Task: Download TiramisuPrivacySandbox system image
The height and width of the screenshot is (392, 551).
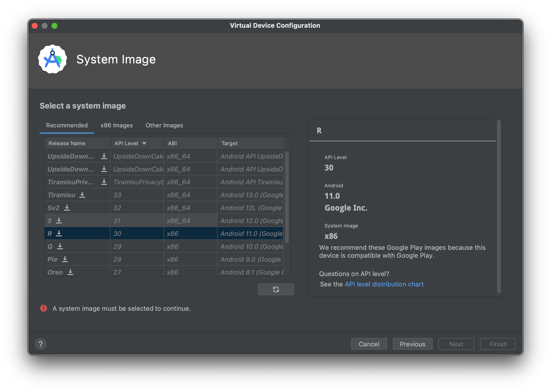Action: pos(104,182)
